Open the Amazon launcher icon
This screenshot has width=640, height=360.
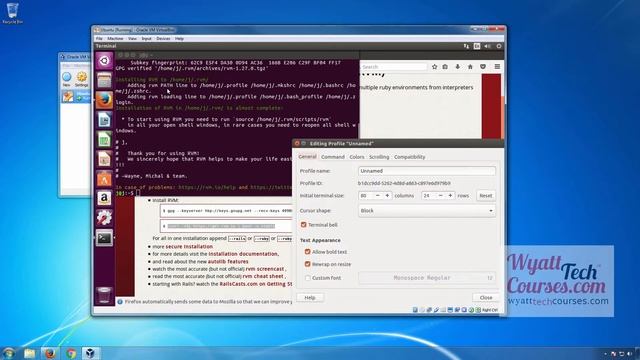point(104,198)
